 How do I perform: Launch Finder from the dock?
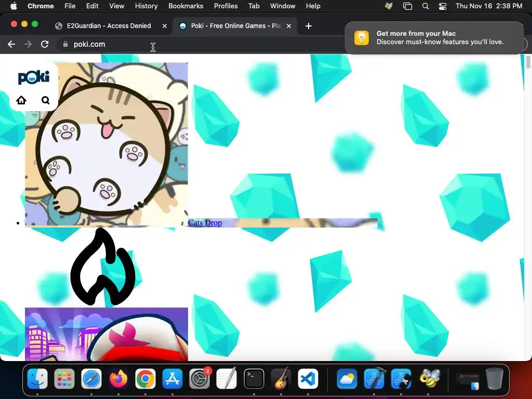pyautogui.click(x=37, y=379)
